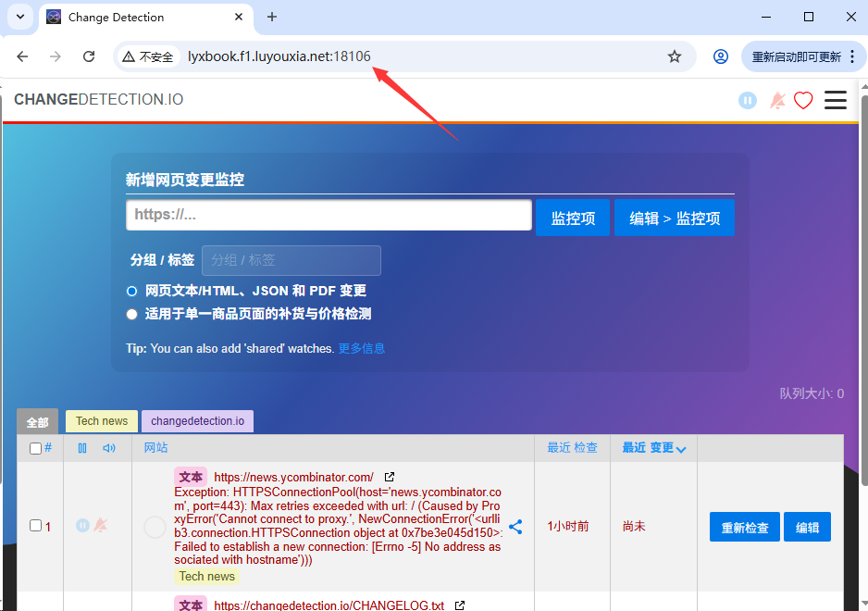Click the 重新检查 button for row 1
This screenshot has width=868, height=611.
pyautogui.click(x=744, y=527)
